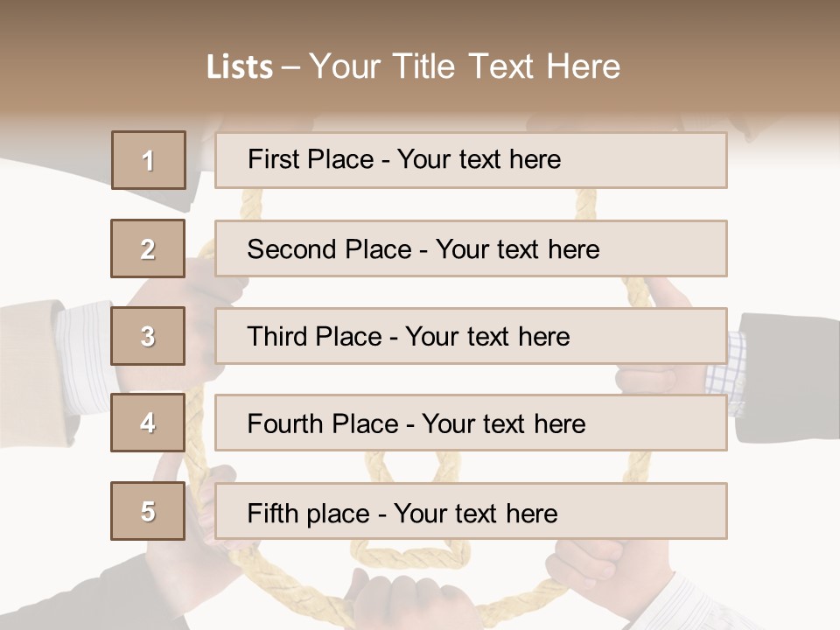Click the number 5 box
840x630 pixels.
pos(148,510)
